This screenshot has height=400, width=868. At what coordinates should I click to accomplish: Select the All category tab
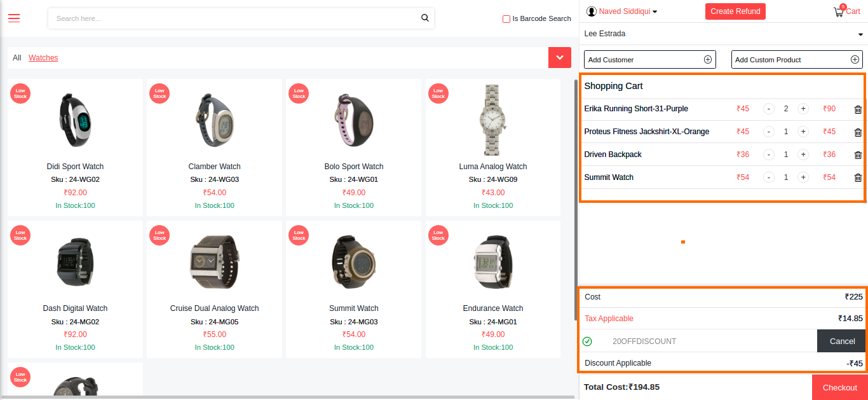[x=17, y=58]
